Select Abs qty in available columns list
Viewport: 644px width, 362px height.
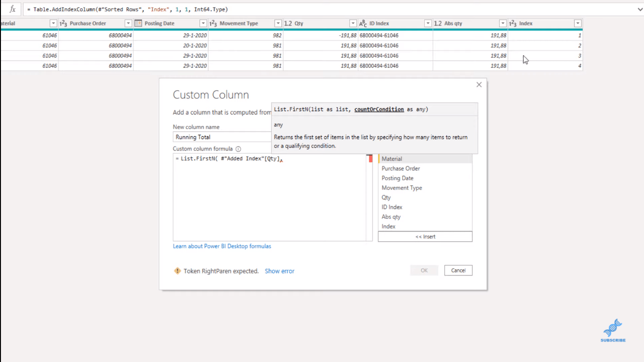(x=425, y=217)
